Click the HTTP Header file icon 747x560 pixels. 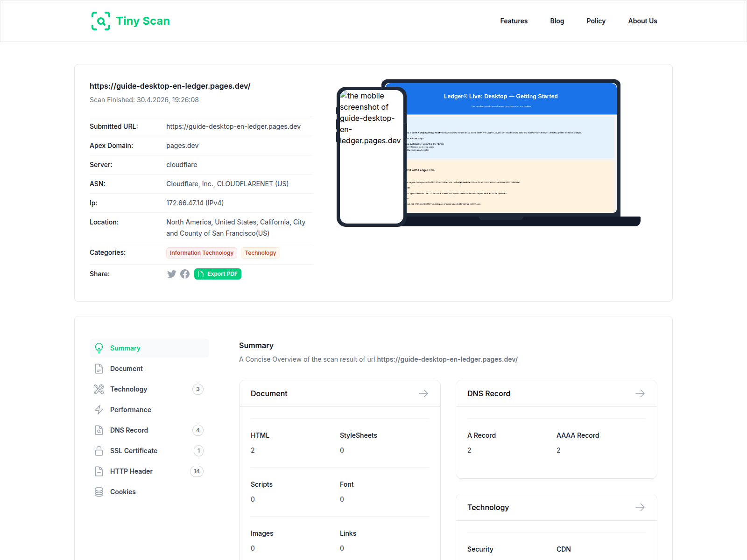(x=99, y=471)
